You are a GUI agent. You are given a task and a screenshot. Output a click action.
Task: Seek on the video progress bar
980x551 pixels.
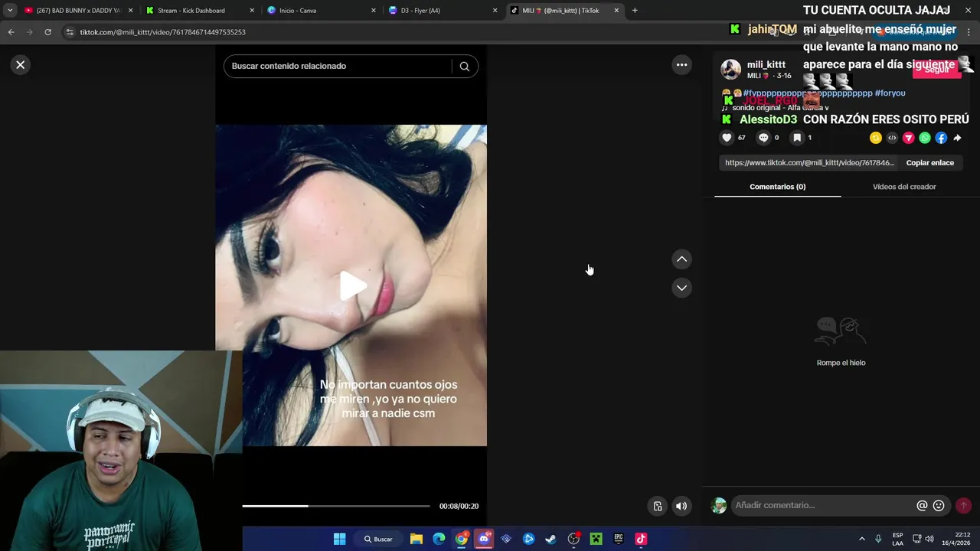pyautogui.click(x=336, y=506)
